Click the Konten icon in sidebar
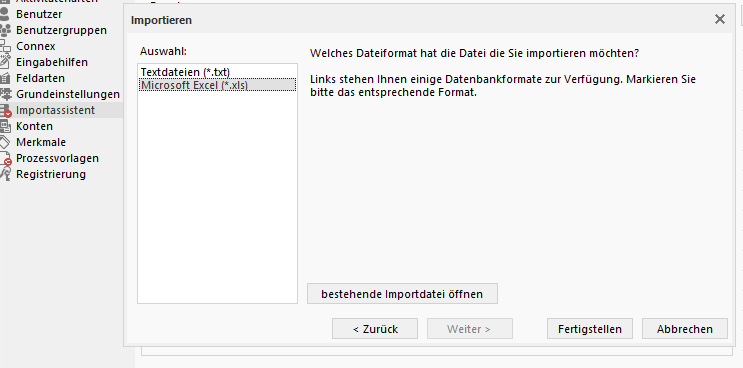Screen dimensions: 743x368 coord(5,126)
